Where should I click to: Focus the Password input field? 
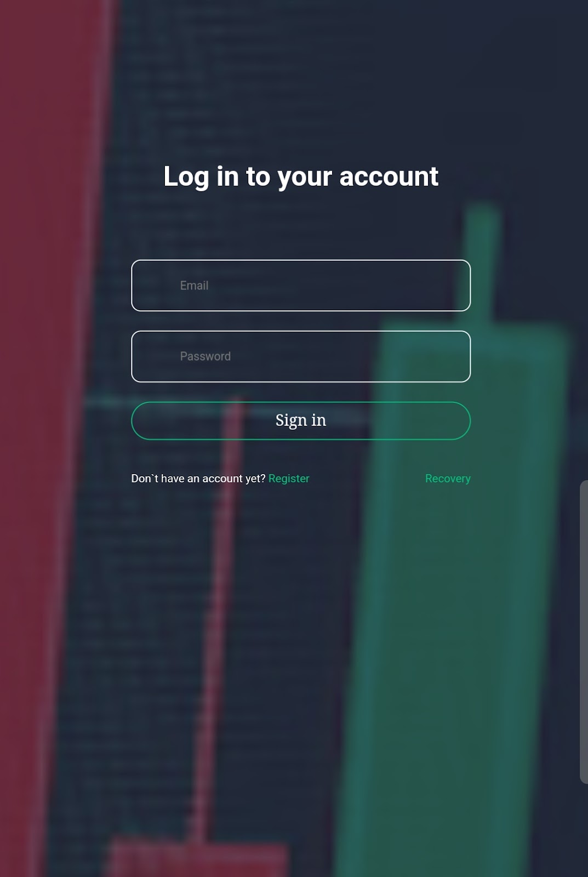[x=301, y=356]
